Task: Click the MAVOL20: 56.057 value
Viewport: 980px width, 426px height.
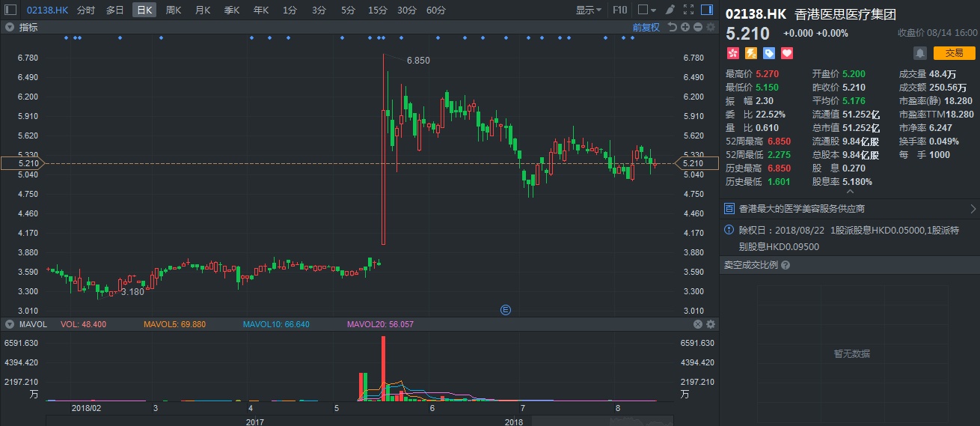Action: point(380,324)
